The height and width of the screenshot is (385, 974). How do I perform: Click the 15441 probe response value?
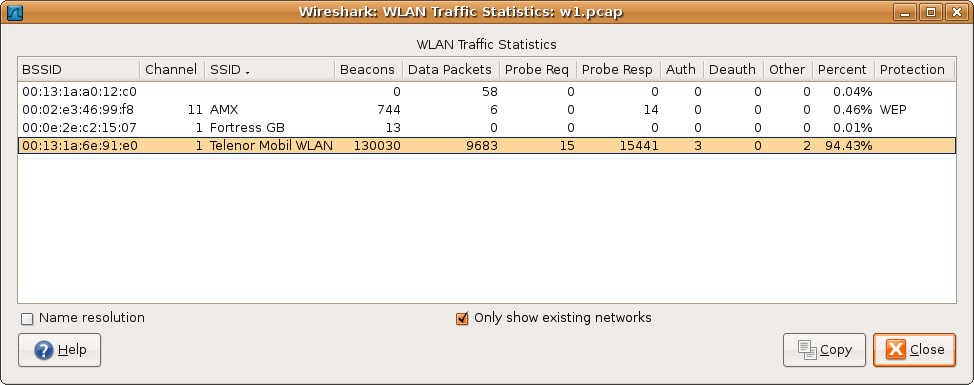click(x=639, y=146)
